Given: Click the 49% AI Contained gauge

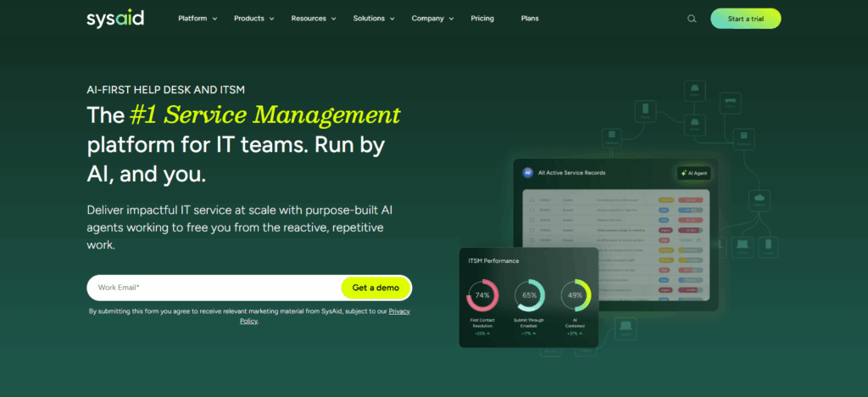Looking at the screenshot, I should [575, 294].
